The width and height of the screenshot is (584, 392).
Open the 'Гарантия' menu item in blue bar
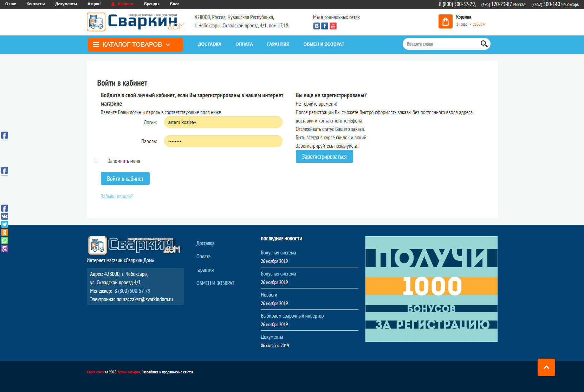click(278, 44)
